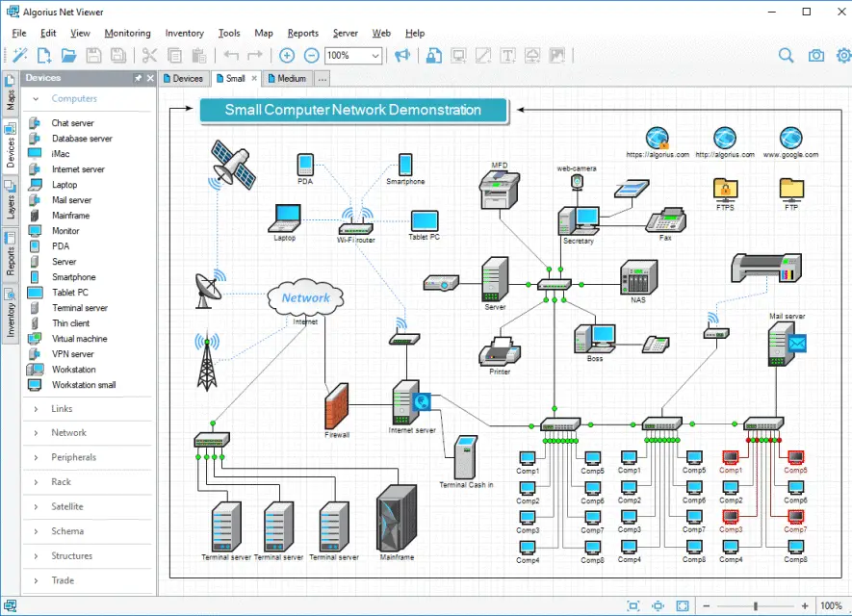The width and height of the screenshot is (852, 616).
Task: Open the File menu
Action: pyautogui.click(x=19, y=33)
